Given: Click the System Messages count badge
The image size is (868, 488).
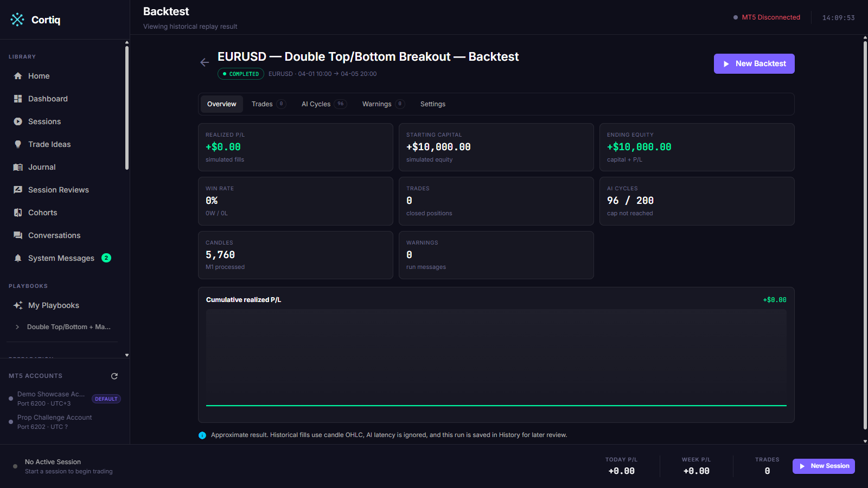Looking at the screenshot, I should (x=106, y=258).
